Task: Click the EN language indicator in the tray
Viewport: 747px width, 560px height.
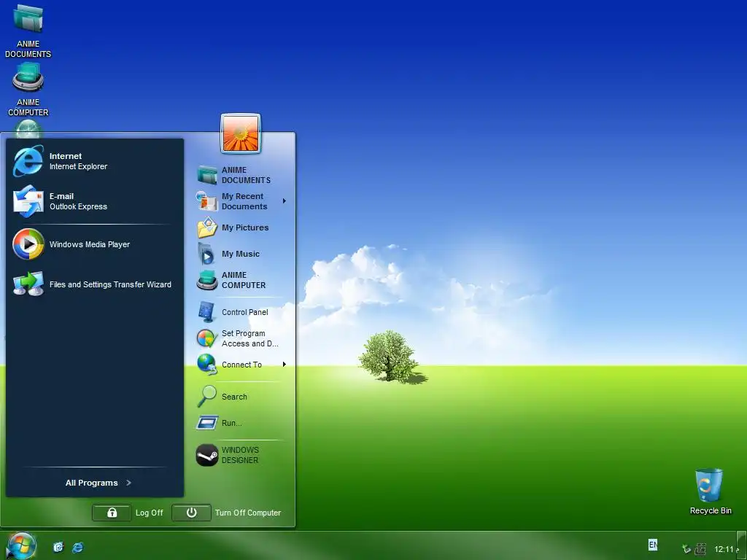Action: [653, 544]
